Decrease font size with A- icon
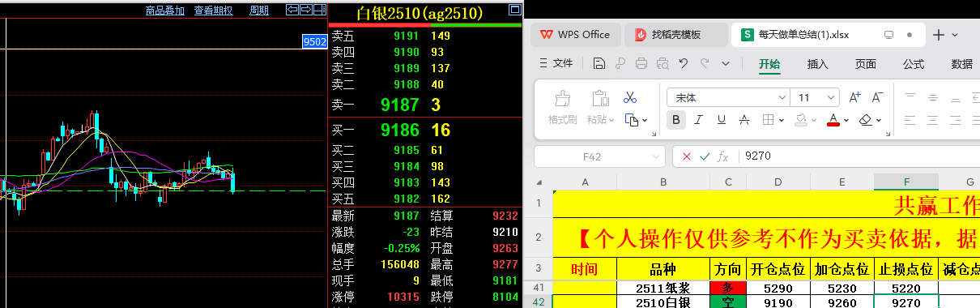 878,97
